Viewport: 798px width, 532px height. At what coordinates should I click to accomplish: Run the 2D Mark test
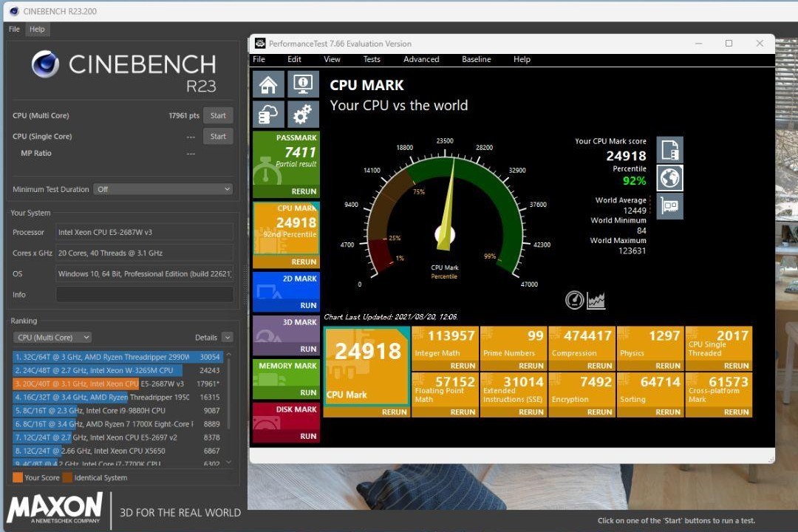click(x=308, y=305)
